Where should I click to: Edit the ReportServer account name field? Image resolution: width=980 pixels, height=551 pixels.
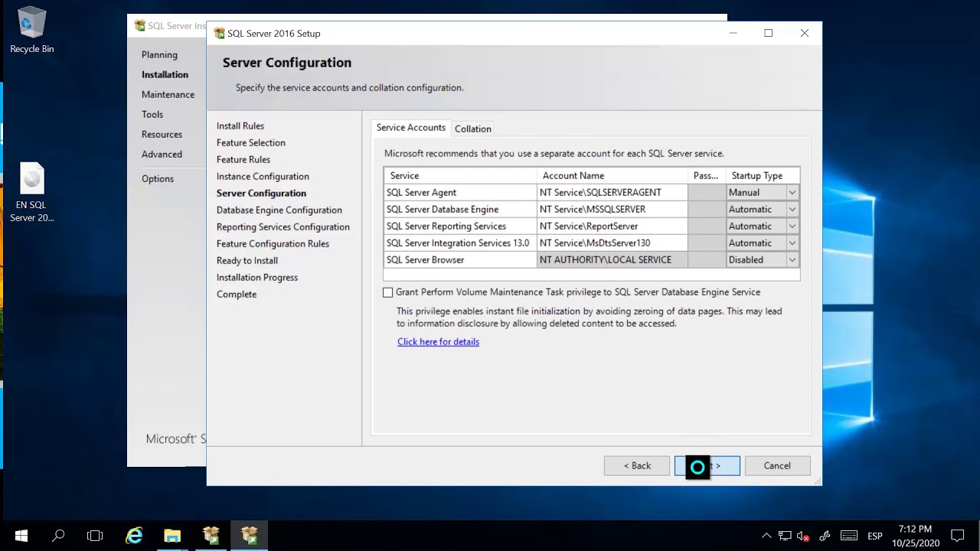click(x=612, y=227)
